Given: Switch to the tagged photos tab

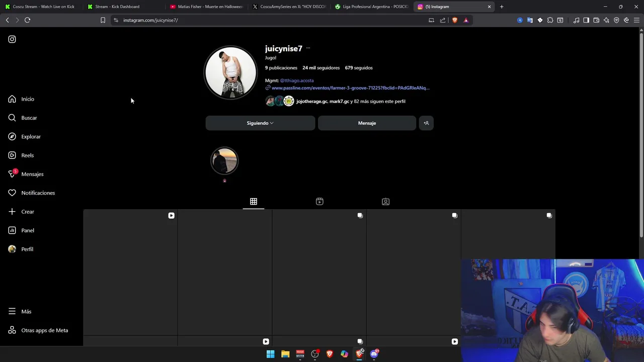Looking at the screenshot, I should click(x=385, y=202).
